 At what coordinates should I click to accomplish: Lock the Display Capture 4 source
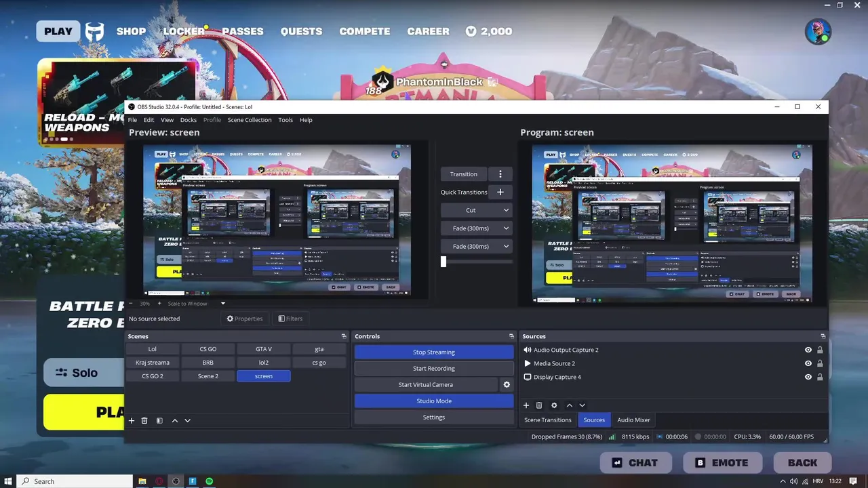820,378
